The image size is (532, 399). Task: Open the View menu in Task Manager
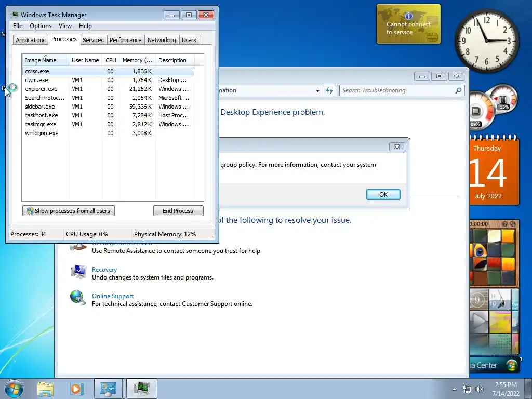tap(65, 26)
